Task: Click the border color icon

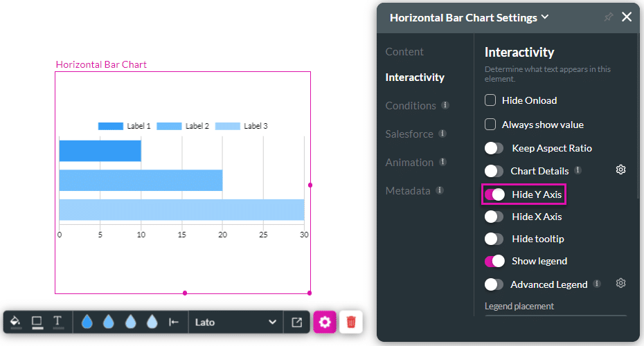Action: tap(37, 322)
